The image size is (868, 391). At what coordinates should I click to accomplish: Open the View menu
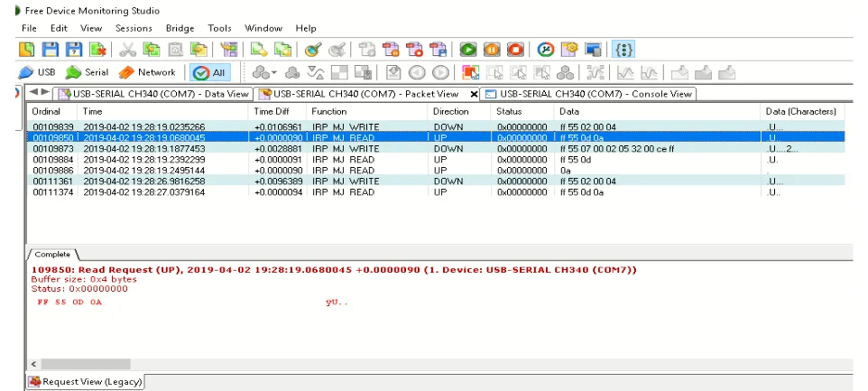pyautogui.click(x=91, y=28)
